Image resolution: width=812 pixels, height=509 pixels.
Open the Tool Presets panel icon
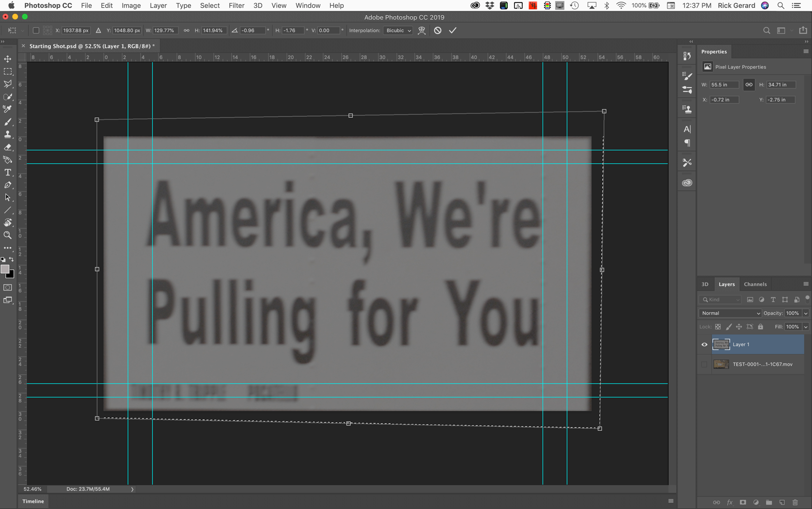pyautogui.click(x=687, y=162)
